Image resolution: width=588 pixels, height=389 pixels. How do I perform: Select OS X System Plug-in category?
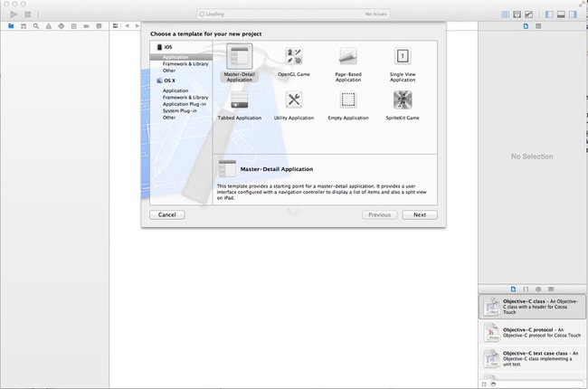[180, 111]
